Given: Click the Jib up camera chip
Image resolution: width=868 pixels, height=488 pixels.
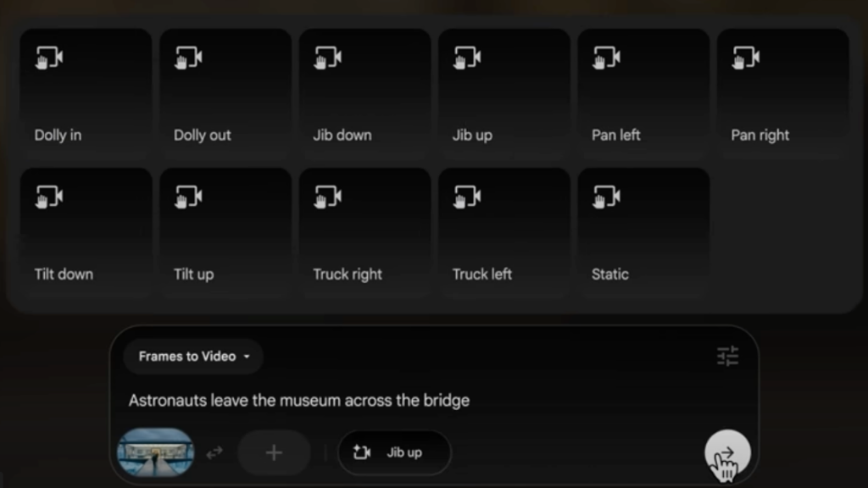Looking at the screenshot, I should click(394, 452).
